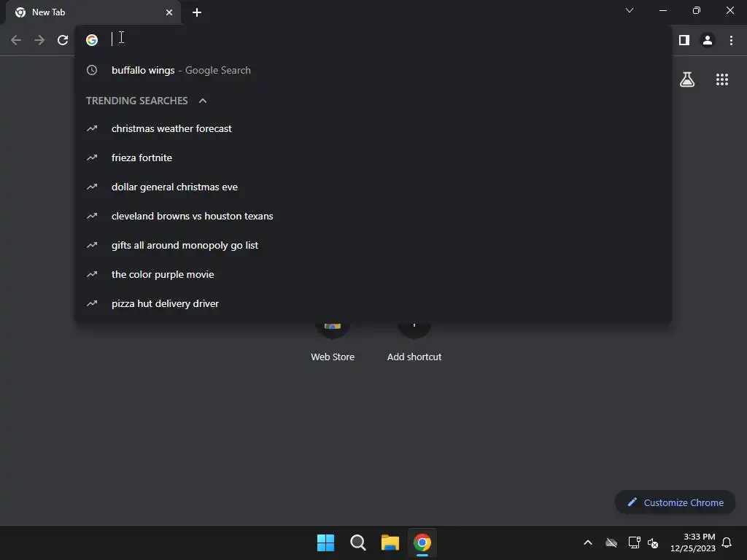Click the Chrome taskbar icon
Viewport: 747px width, 560px height.
pyautogui.click(x=422, y=542)
